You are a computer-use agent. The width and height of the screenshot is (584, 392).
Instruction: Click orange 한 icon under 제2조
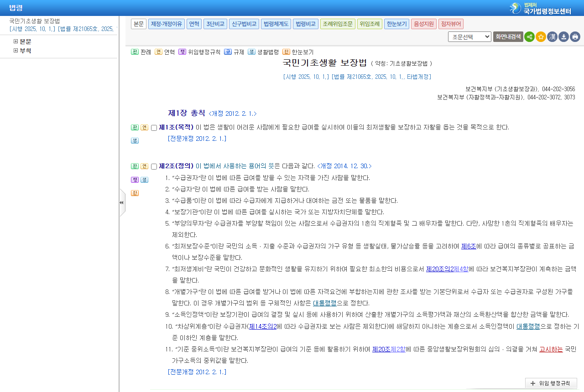[135, 193]
